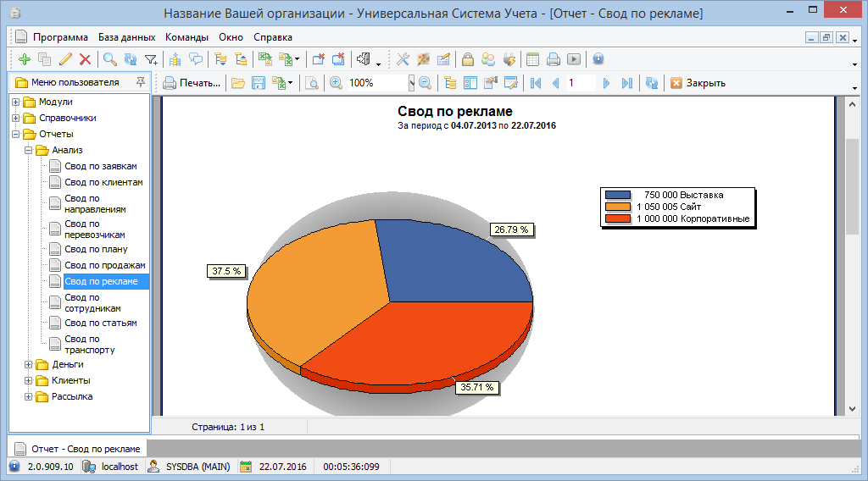Click the blue info icon in the toolbar
This screenshot has height=481, width=868.
pos(598,59)
